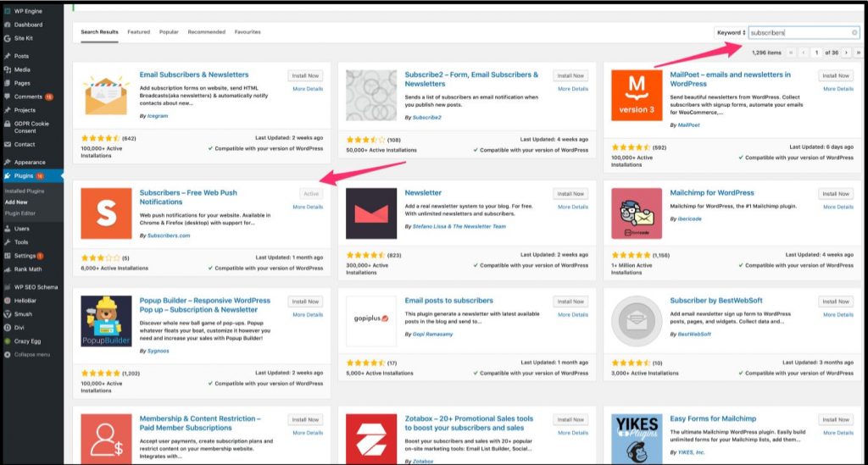View More Details for Newsletter plugin

coord(573,207)
